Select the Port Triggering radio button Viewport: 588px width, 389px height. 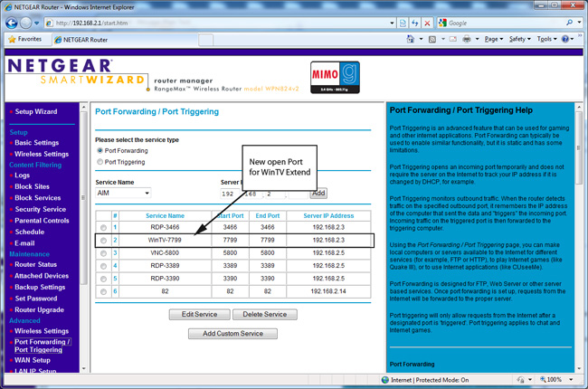[x=100, y=162]
